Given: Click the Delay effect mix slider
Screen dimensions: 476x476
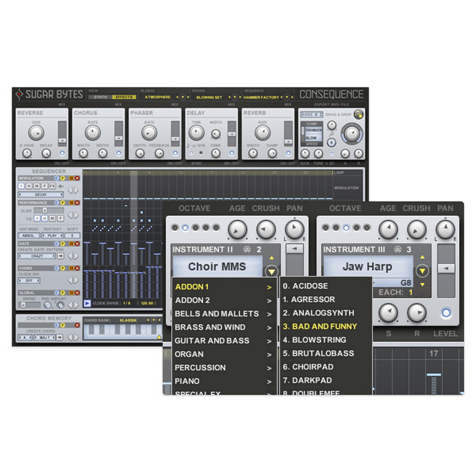Looking at the screenshot, I should [x=232, y=134].
